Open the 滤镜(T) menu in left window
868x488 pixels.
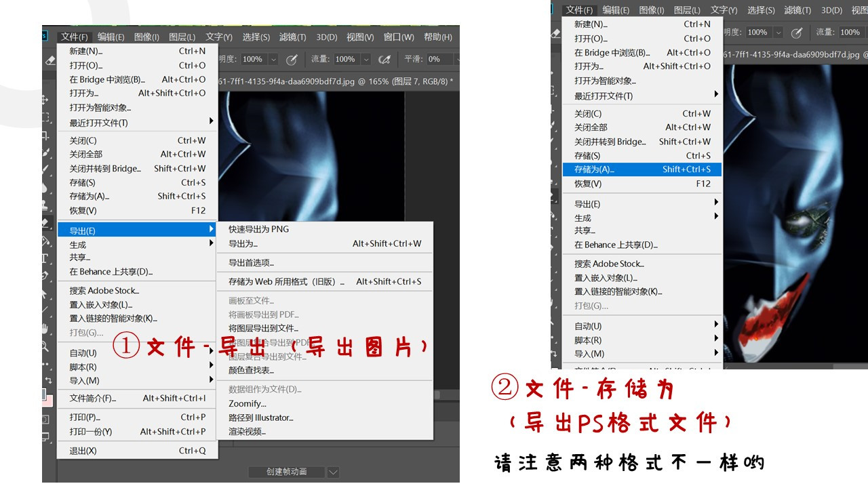(x=292, y=37)
